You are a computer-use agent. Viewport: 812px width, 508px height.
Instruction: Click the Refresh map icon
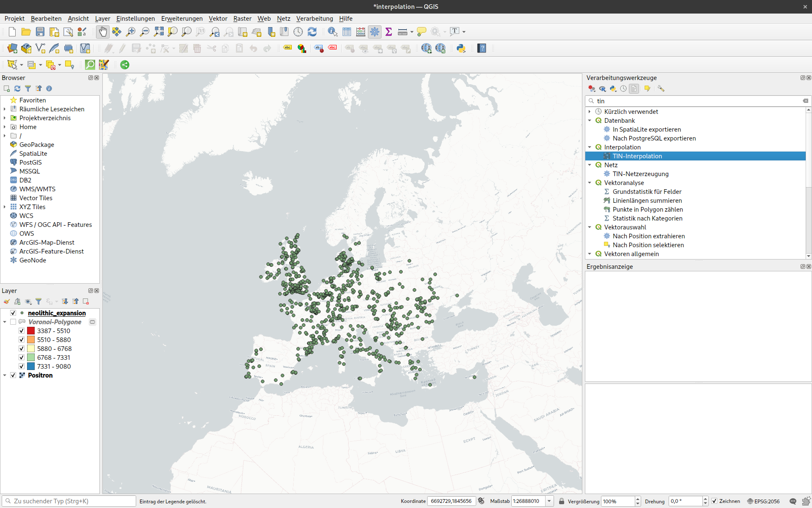point(312,32)
